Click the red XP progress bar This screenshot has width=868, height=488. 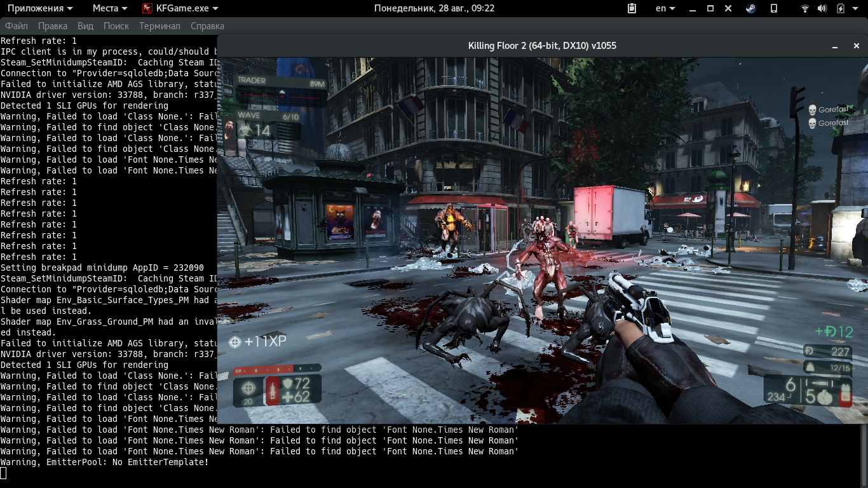pos(276,369)
